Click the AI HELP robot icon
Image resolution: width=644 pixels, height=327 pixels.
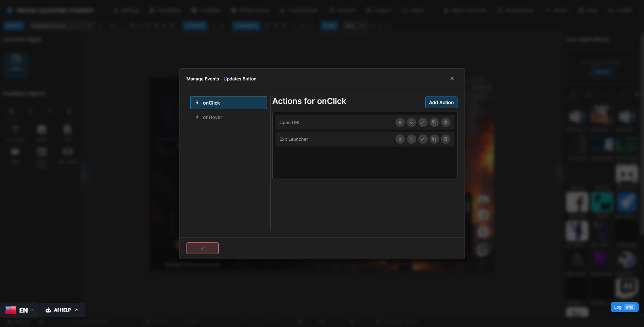[49, 310]
